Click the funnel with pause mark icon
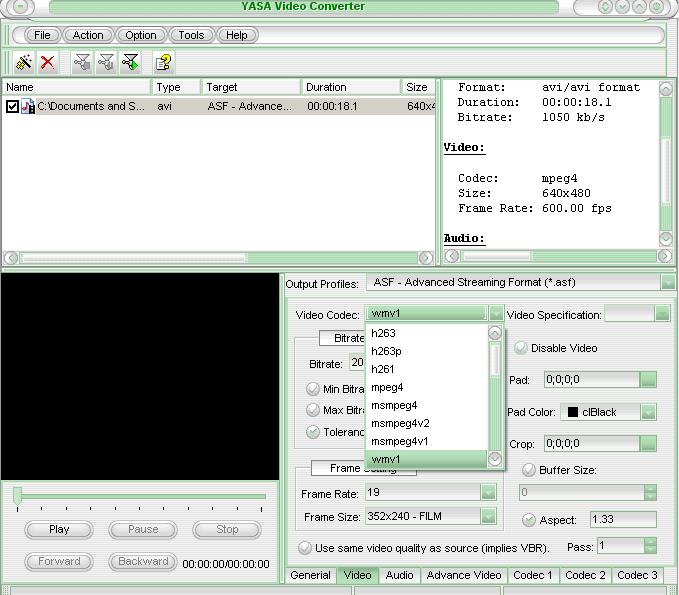The image size is (679, 595). (x=106, y=63)
